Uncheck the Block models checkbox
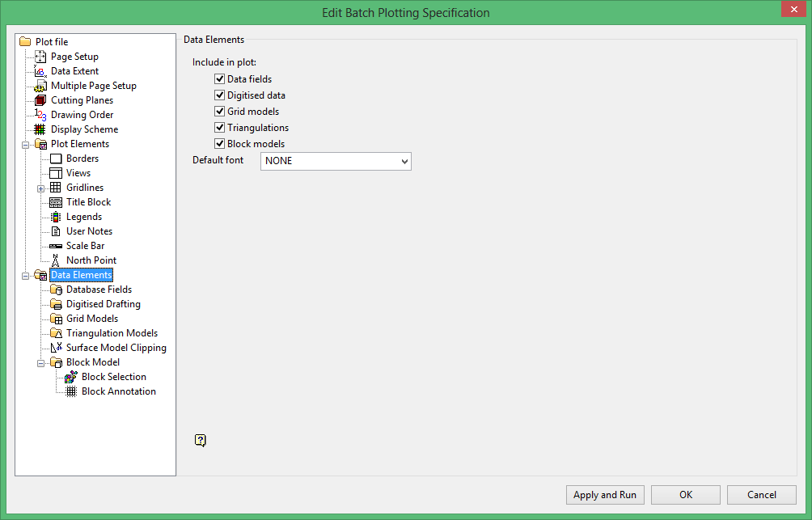The image size is (812, 520). [x=219, y=143]
